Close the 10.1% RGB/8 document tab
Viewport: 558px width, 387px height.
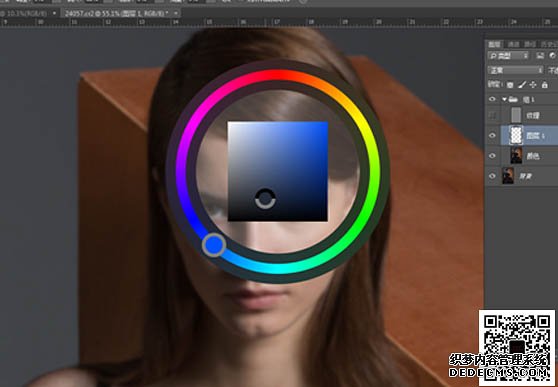[x=54, y=14]
